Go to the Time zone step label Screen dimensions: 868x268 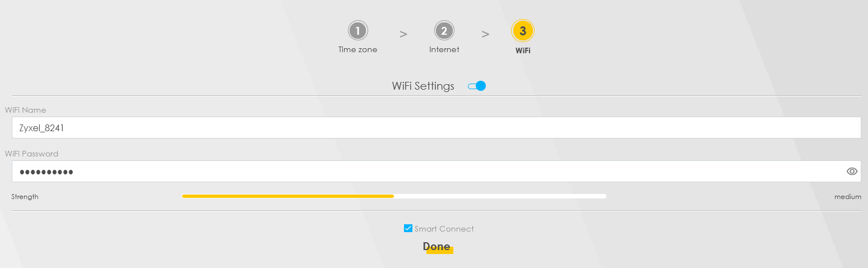(358, 50)
